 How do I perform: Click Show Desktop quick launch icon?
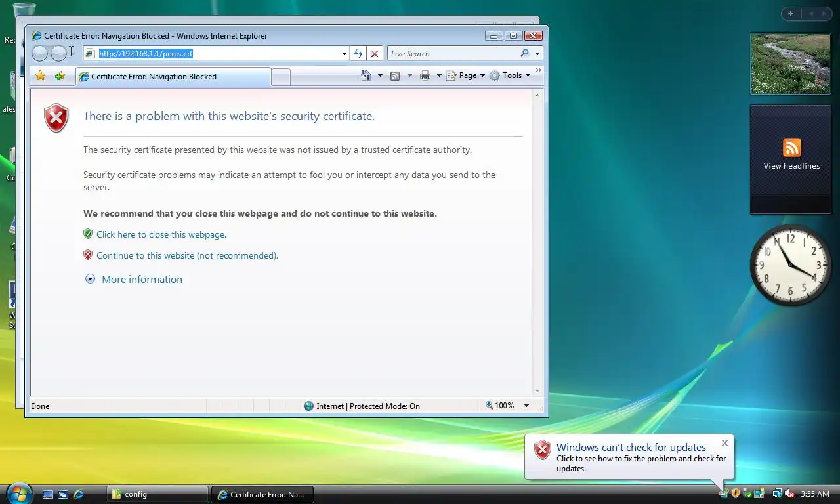pyautogui.click(x=48, y=494)
